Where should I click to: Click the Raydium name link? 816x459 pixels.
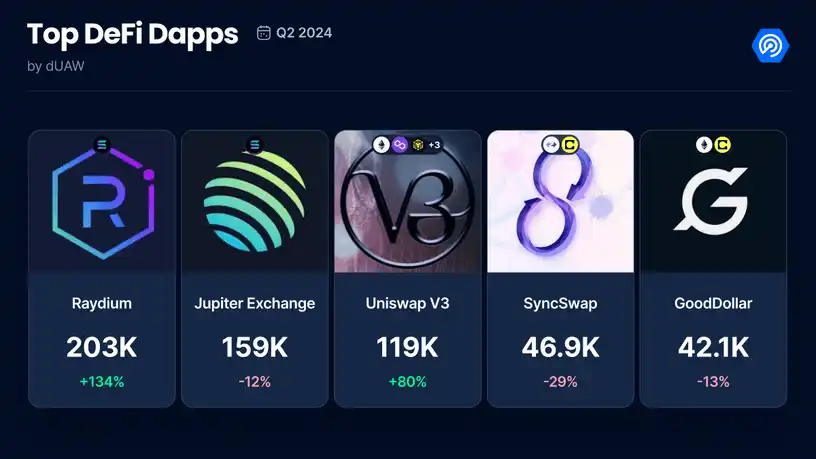tap(102, 303)
